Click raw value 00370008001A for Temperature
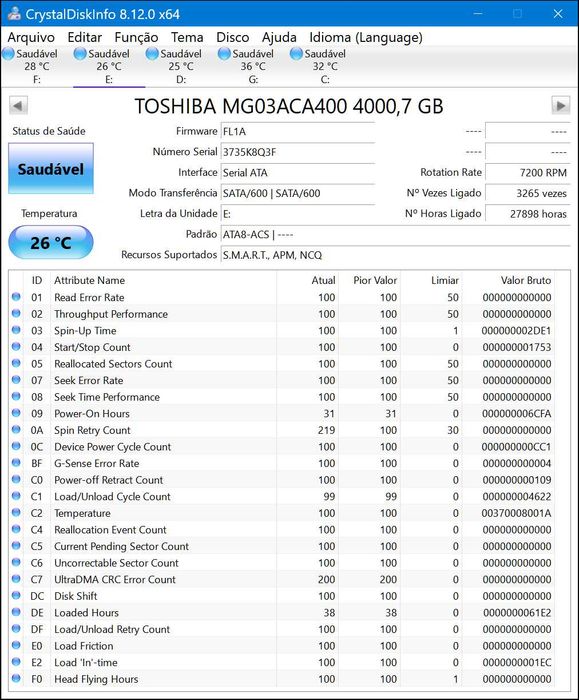579x700 pixels. [x=517, y=513]
